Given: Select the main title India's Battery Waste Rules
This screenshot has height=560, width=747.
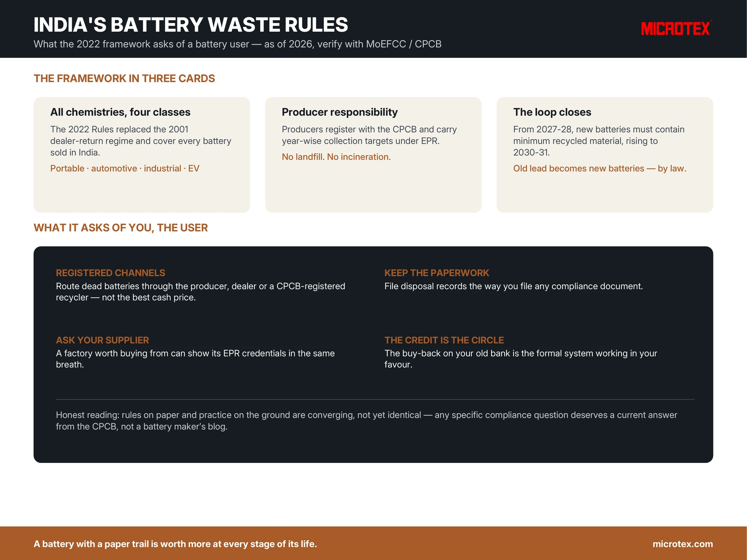Looking at the screenshot, I should point(191,25).
